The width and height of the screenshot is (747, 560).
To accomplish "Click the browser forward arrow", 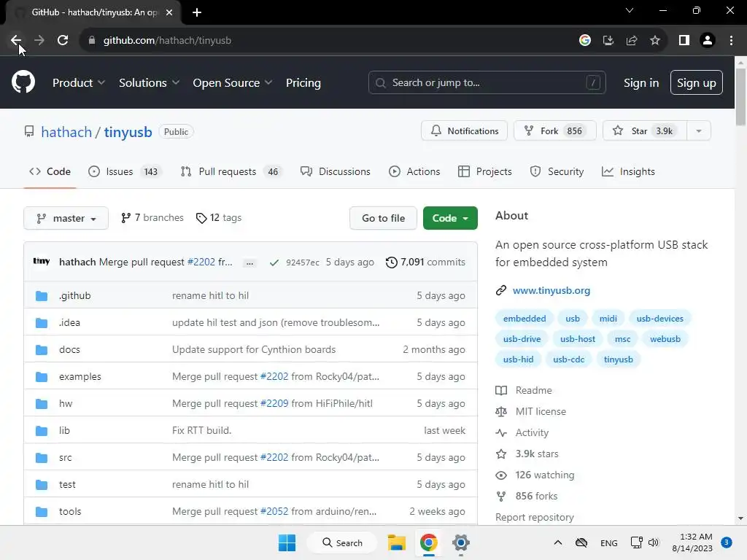I will coord(39,41).
